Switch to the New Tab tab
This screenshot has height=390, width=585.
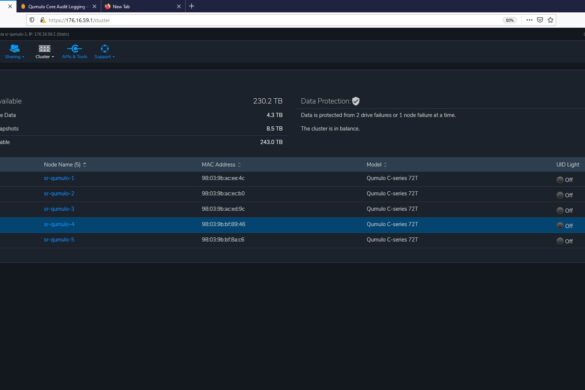[x=138, y=6]
